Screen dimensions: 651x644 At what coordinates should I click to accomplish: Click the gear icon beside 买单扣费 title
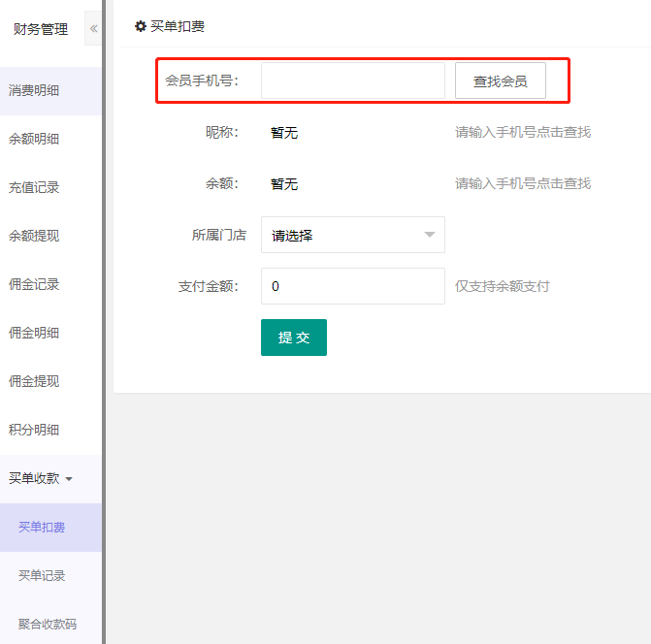pyautogui.click(x=140, y=26)
